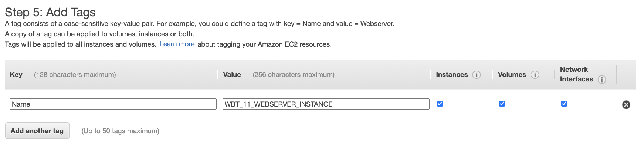Click the Up to 50 tags maximum note
Viewport: 644px width, 151px height.
coord(120,131)
